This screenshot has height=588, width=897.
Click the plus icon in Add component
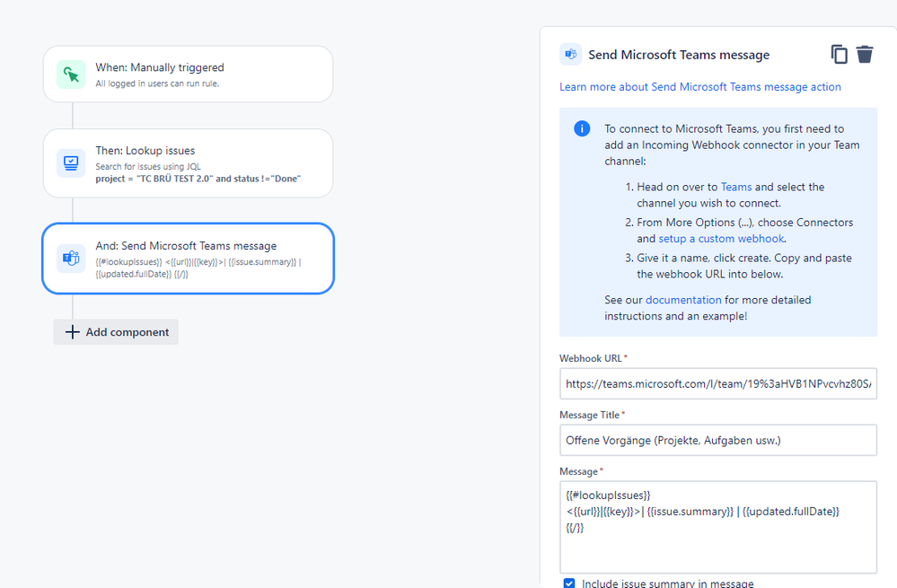tap(72, 332)
